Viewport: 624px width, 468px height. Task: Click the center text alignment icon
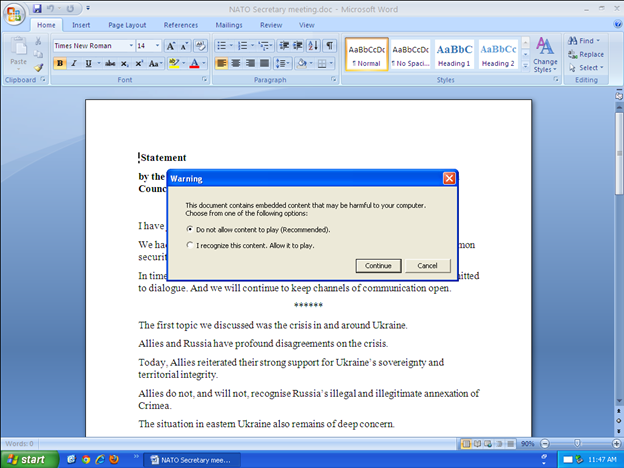click(x=236, y=63)
